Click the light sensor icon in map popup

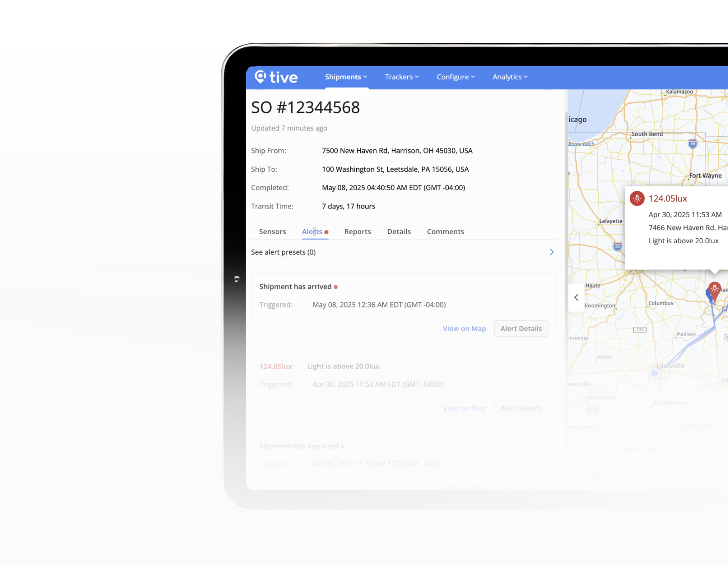[637, 199]
